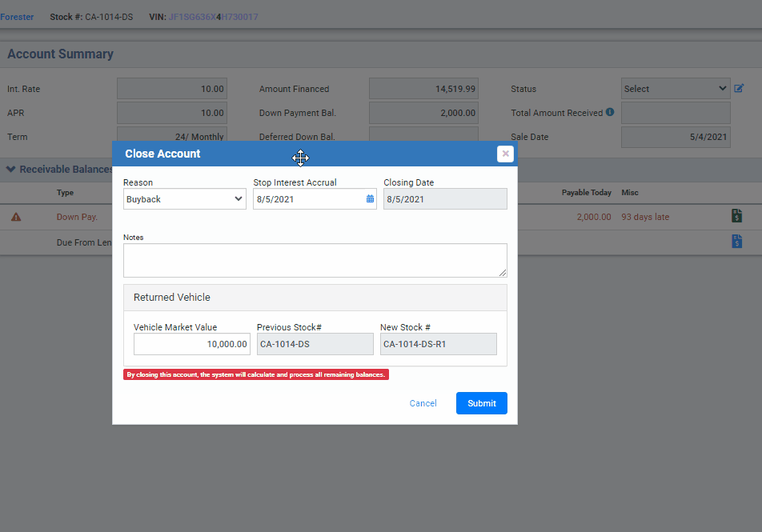Click the green payment icon in Down Pay. row

[736, 216]
